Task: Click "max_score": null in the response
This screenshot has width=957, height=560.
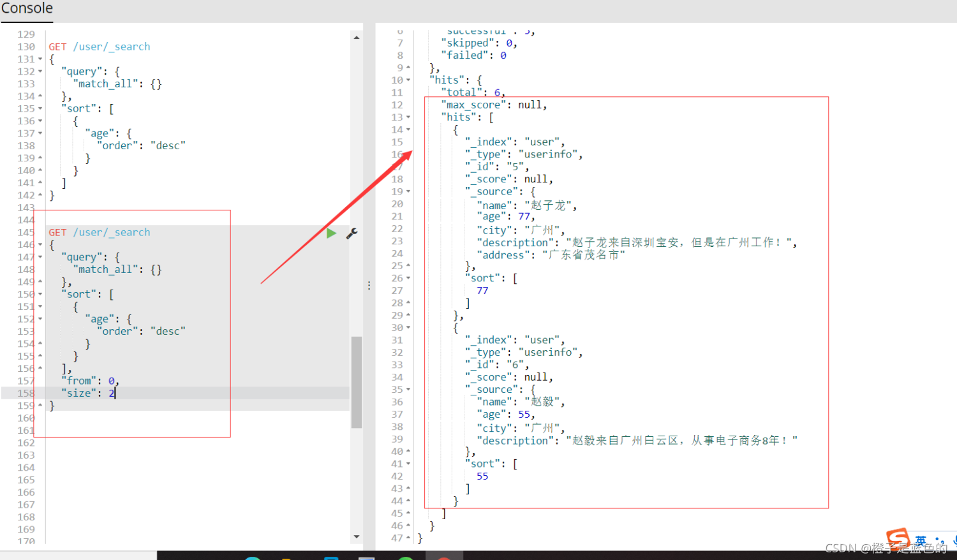Action: [x=494, y=105]
